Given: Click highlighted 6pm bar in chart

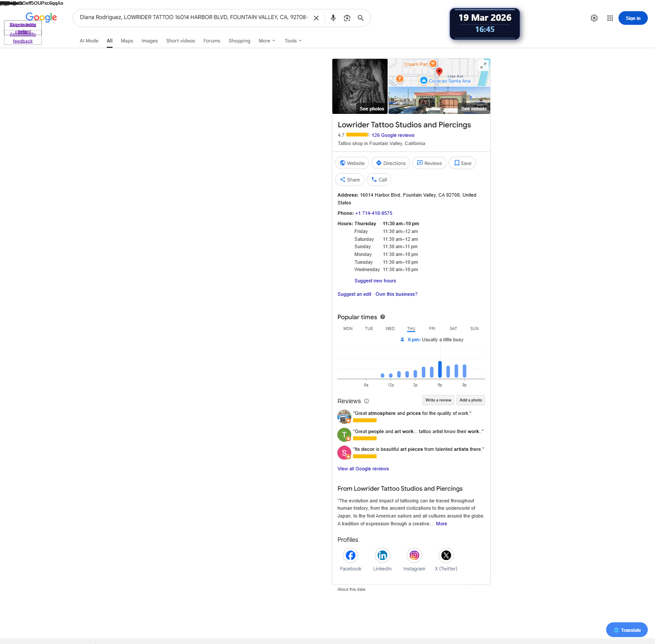Looking at the screenshot, I should pyautogui.click(x=440, y=369).
